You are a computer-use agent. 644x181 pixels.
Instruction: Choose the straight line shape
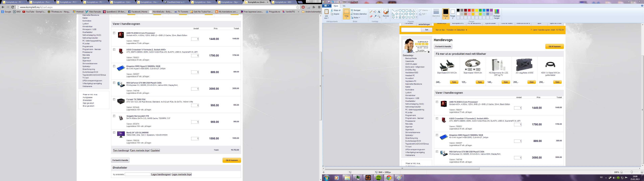pos(393,11)
